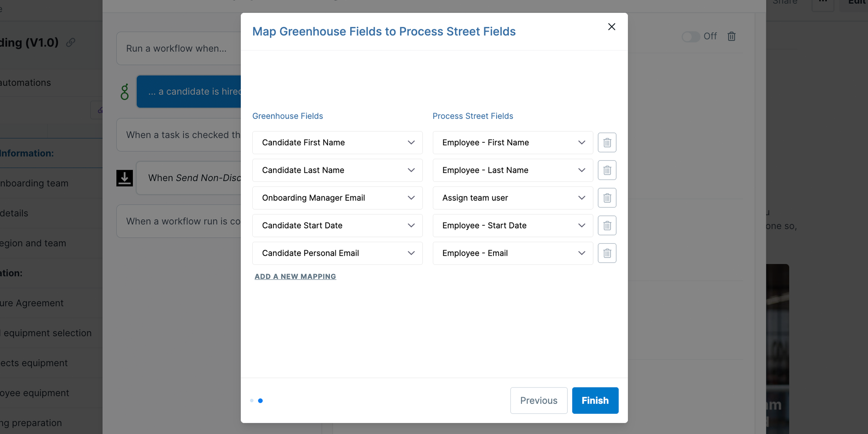Screen dimensions: 868x434
Task: Click 'Process Street Fields' column header
Action: point(473,116)
